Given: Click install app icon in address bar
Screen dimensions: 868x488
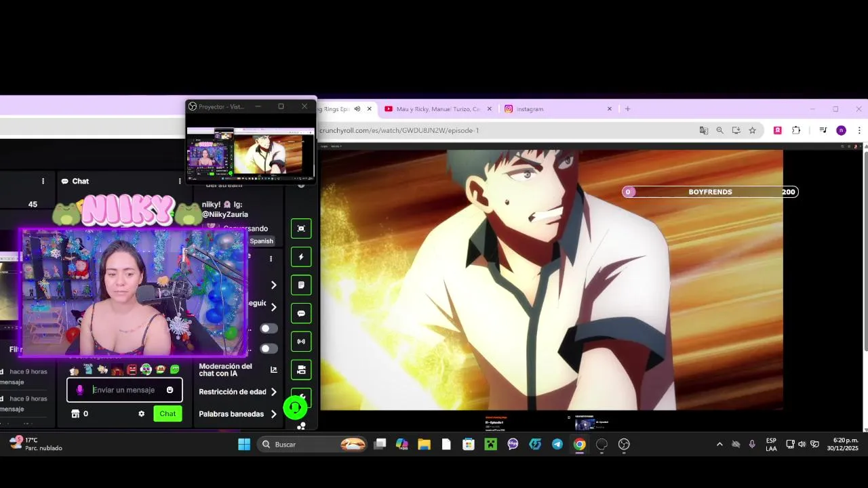Looking at the screenshot, I should pos(736,130).
